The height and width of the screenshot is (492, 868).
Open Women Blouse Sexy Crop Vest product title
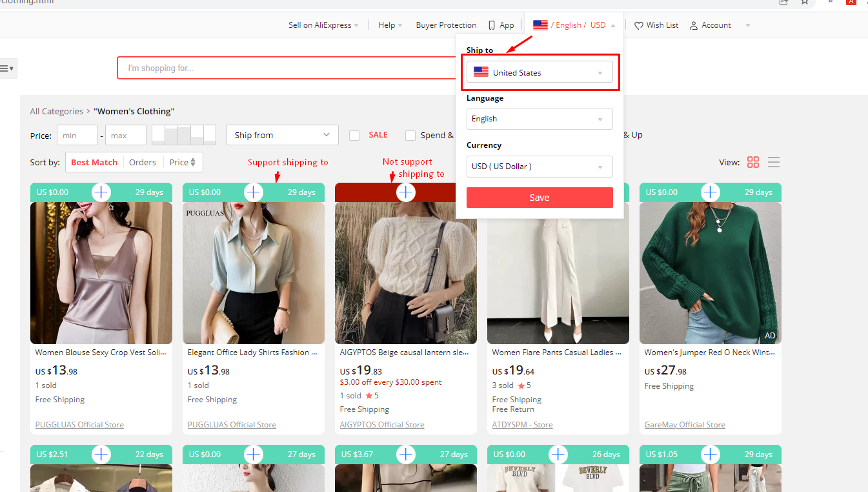(x=101, y=353)
